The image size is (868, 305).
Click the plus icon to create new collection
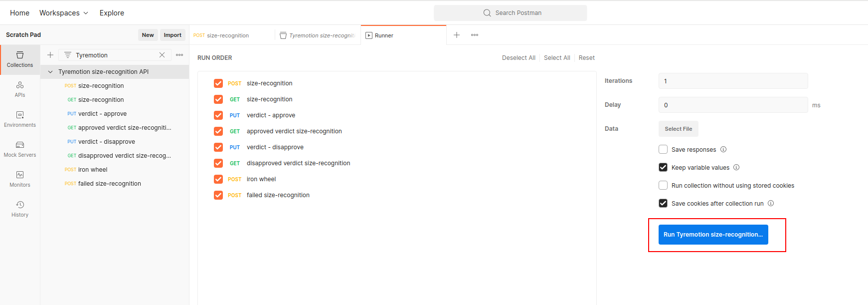pos(50,55)
